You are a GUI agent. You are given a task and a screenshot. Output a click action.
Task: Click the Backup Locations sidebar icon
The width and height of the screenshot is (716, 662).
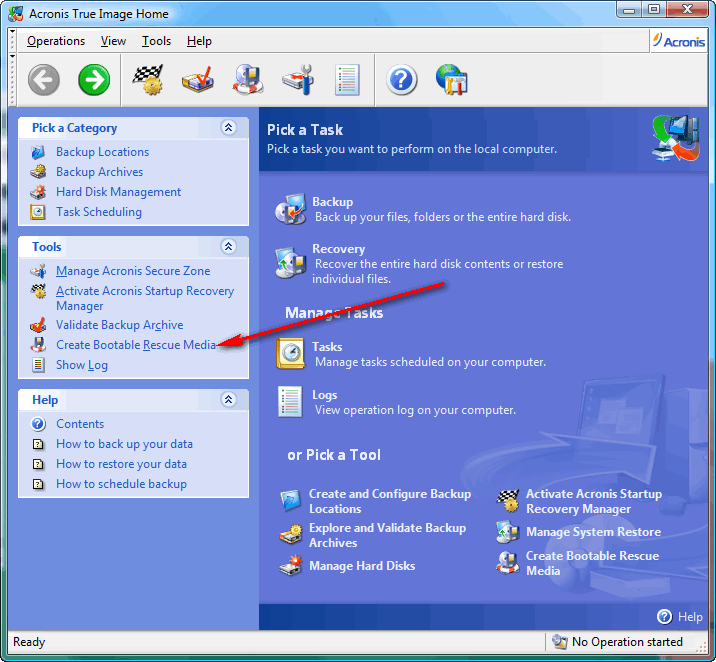tap(38, 152)
